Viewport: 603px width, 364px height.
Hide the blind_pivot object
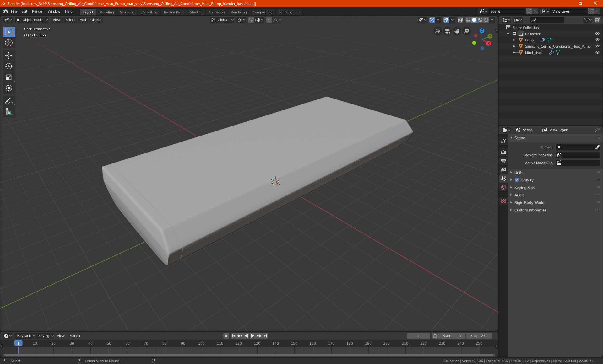click(x=597, y=53)
